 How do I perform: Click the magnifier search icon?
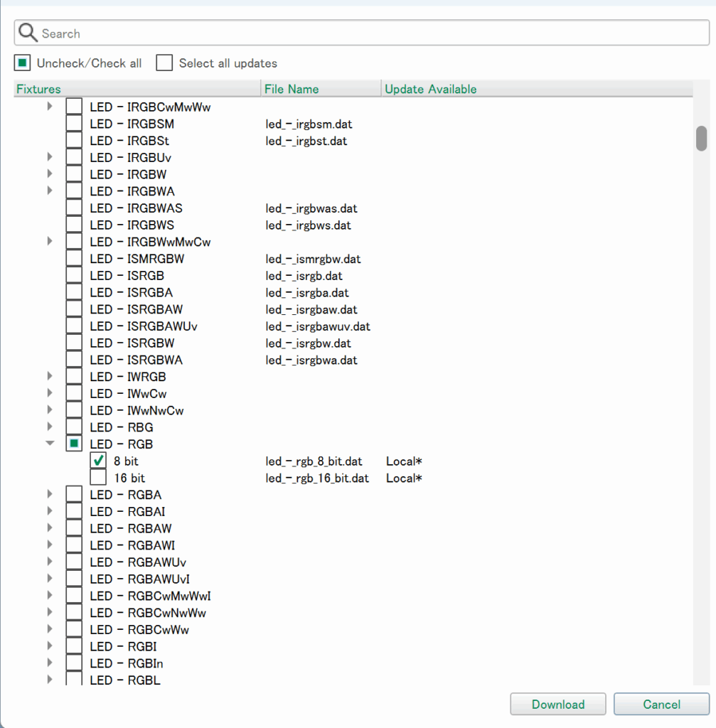coord(28,33)
